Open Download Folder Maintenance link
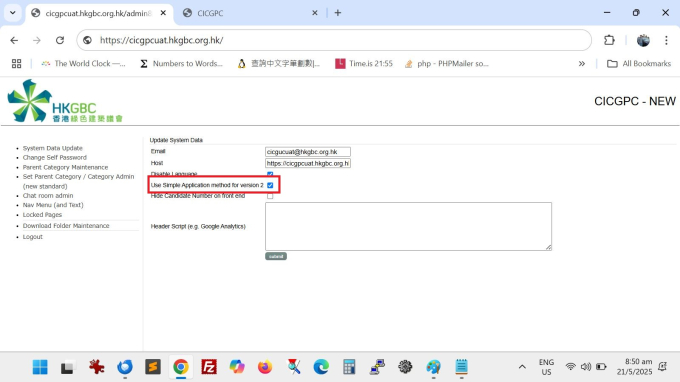680x382 pixels. click(x=66, y=226)
